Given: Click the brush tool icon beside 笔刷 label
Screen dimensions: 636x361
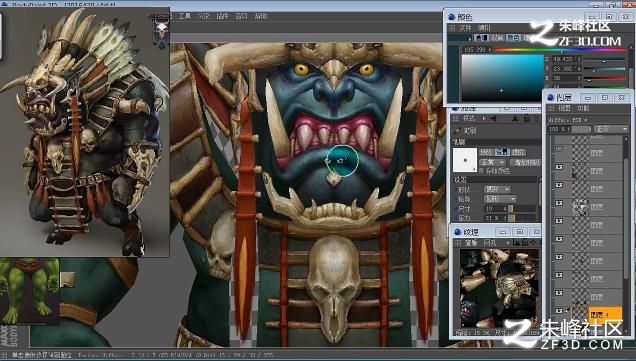Looking at the screenshot, I should pyautogui.click(x=458, y=131).
